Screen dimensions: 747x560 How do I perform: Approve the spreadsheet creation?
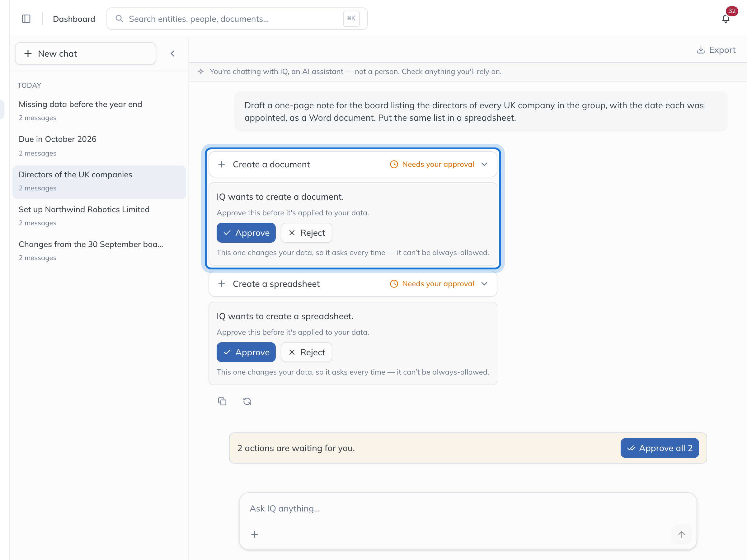(x=246, y=352)
